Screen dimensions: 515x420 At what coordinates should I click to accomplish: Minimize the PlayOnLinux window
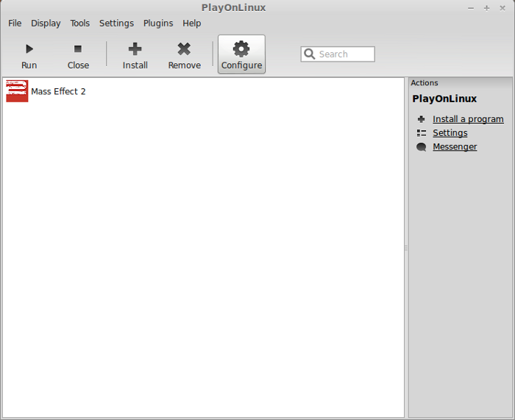click(471, 8)
